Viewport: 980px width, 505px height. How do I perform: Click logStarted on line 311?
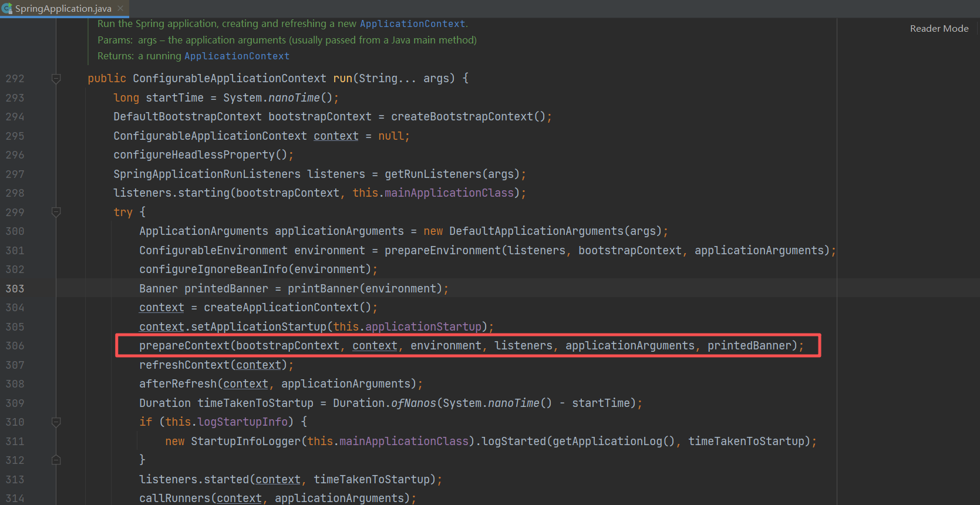pyautogui.click(x=514, y=441)
